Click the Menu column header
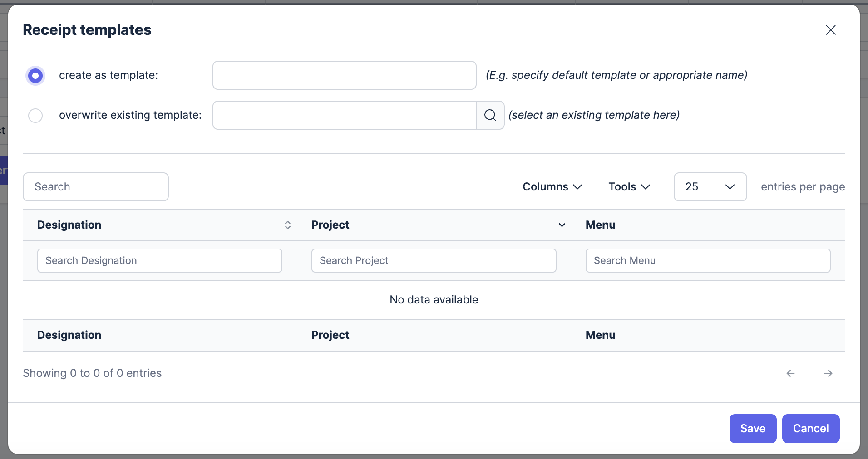Viewport: 868px width, 459px height. tap(600, 225)
